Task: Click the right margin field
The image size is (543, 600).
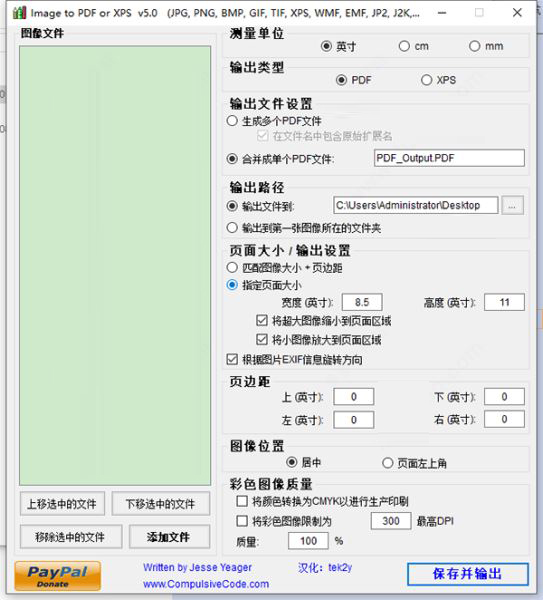Action: 504,419
